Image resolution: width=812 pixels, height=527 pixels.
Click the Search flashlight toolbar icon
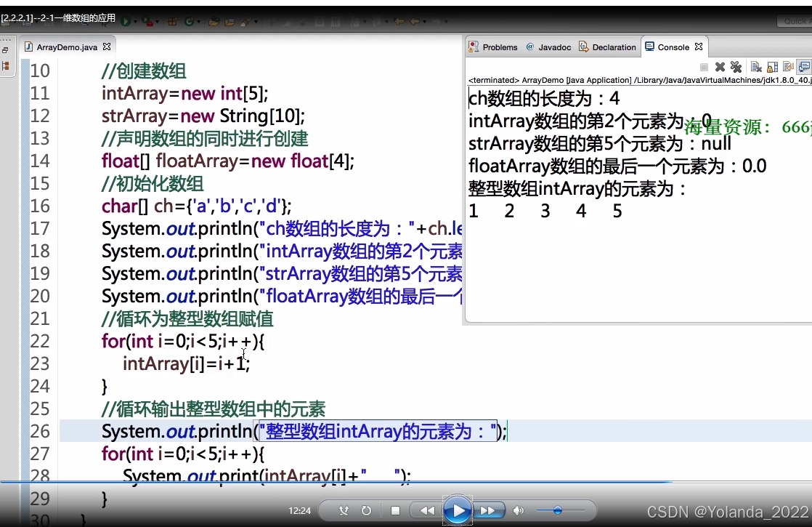246,21
